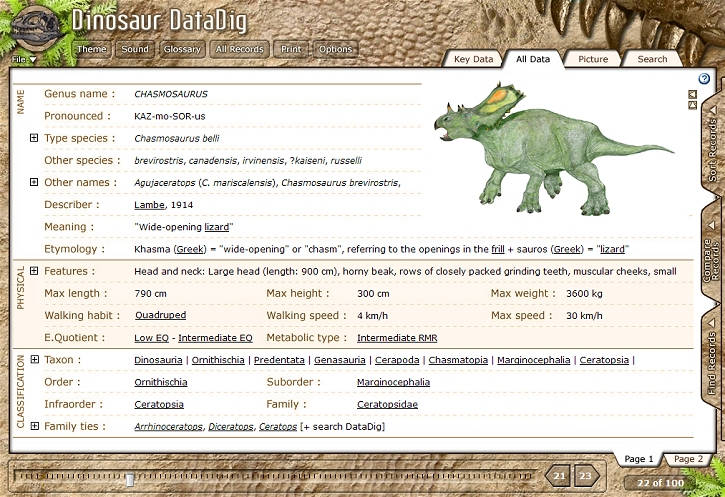Click the 4 km/h walking speed value
The height and width of the screenshot is (497, 725).
pyautogui.click(x=372, y=316)
